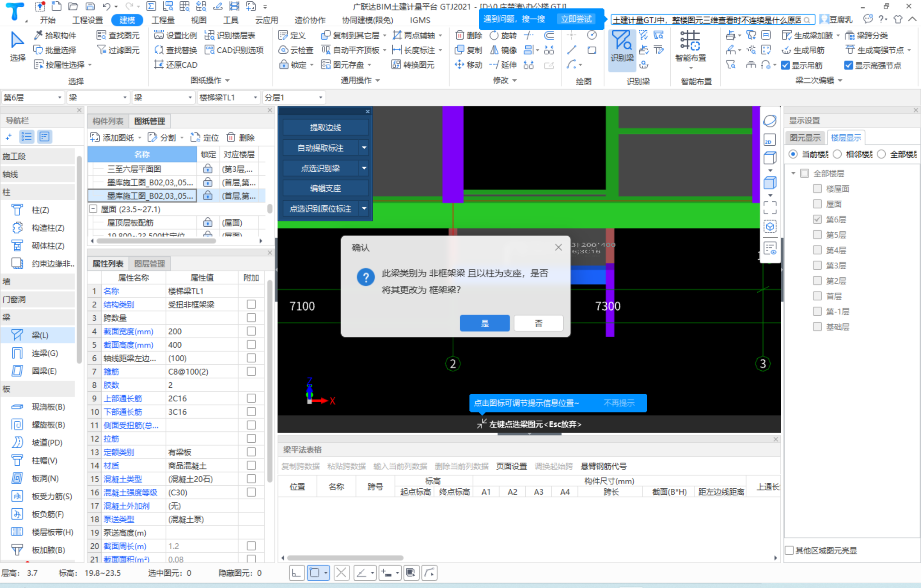
Task: Check 第5层 floor checkbox
Action: tap(817, 235)
